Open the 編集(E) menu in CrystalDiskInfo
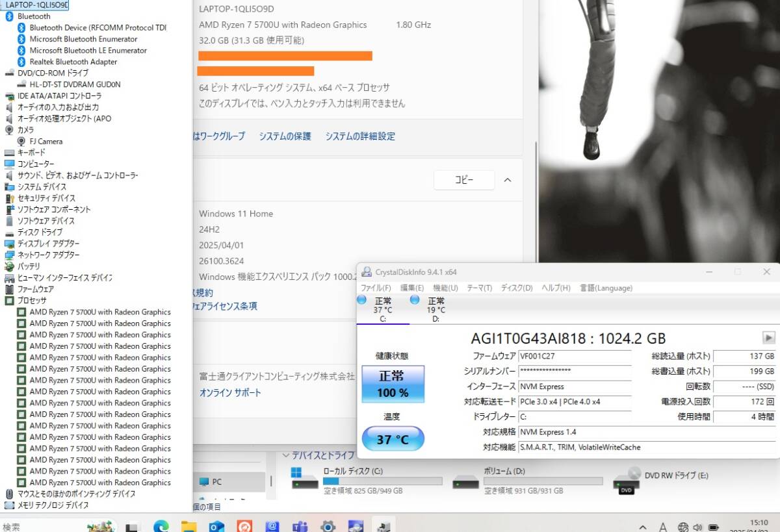This screenshot has width=780, height=532. (412, 288)
